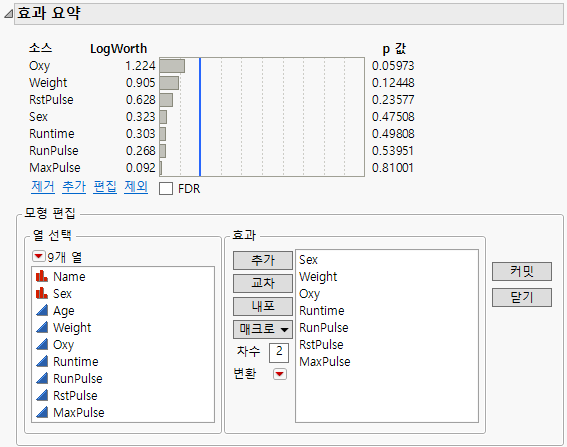Select the Sex source row in summary
Viewport: 567px width, 447px height.
(x=38, y=117)
